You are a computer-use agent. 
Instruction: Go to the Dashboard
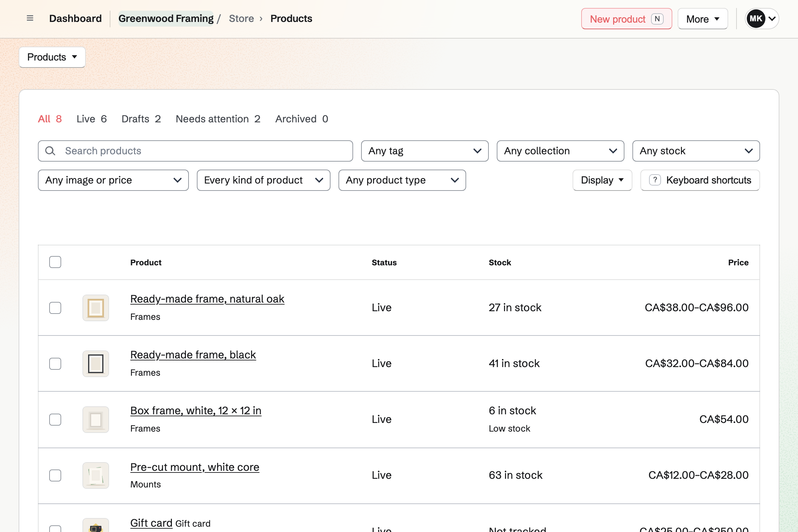(75, 18)
